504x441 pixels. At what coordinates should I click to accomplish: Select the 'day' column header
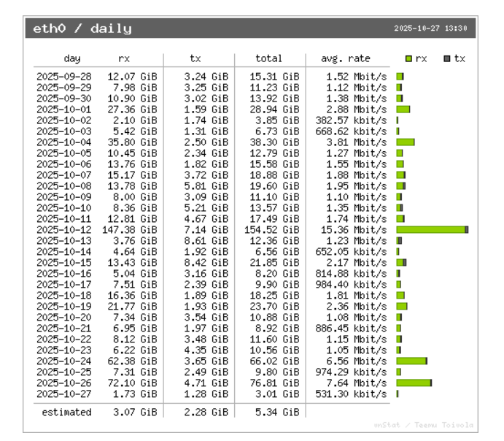(72, 58)
